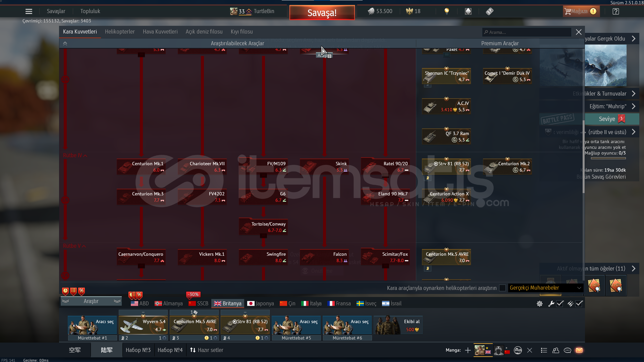Open the friends contacts icon
Screen dimensions: 644x362
(x=556, y=350)
